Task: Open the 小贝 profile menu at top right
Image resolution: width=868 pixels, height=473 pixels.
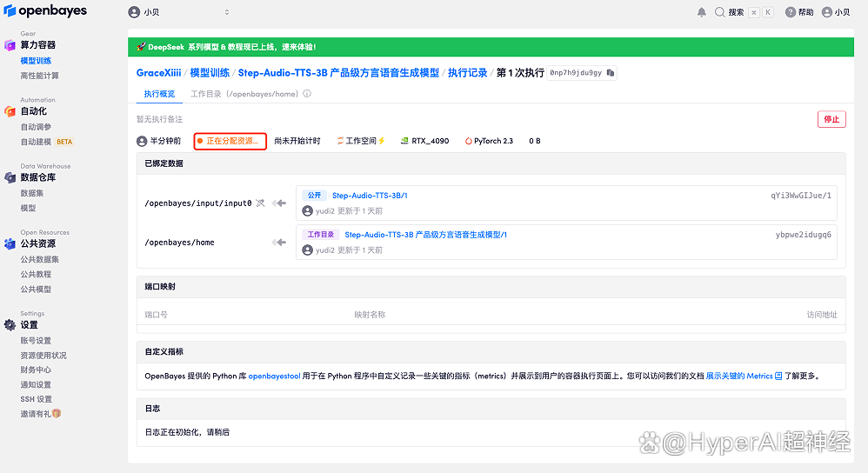Action: [836, 12]
